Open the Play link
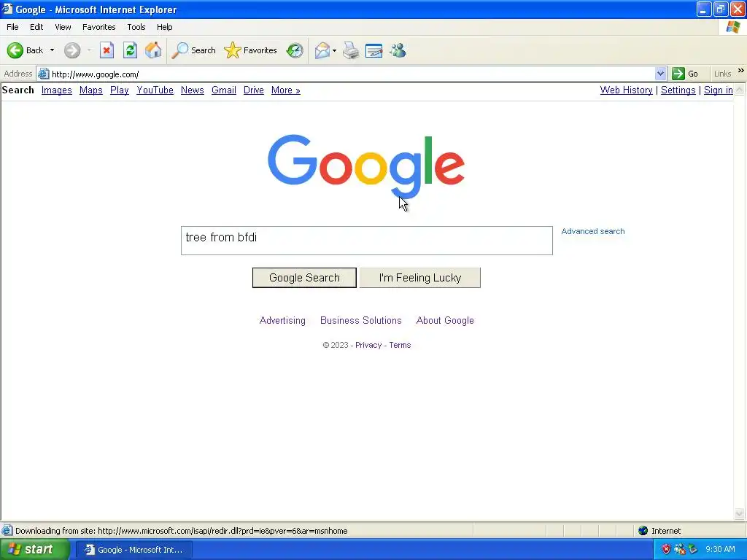The height and width of the screenshot is (560, 747). (x=120, y=90)
